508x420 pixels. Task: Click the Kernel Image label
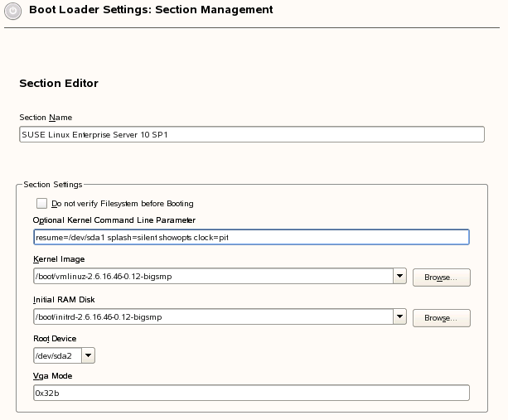click(59, 259)
